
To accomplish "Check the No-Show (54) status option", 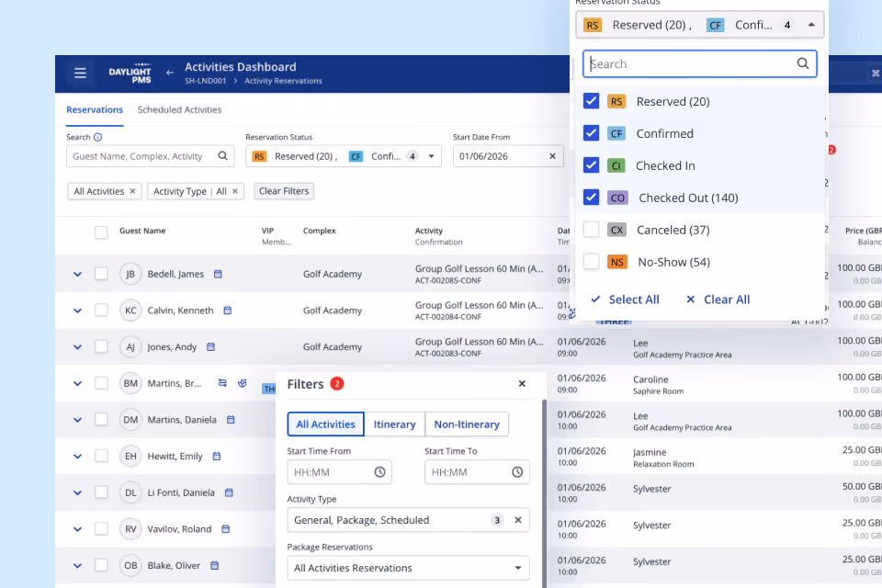I will pyautogui.click(x=591, y=262).
